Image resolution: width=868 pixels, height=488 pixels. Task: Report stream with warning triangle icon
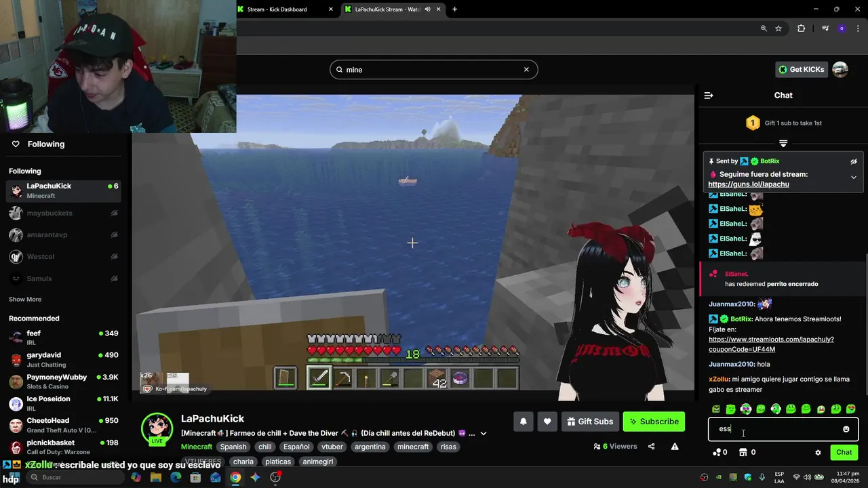point(675,447)
